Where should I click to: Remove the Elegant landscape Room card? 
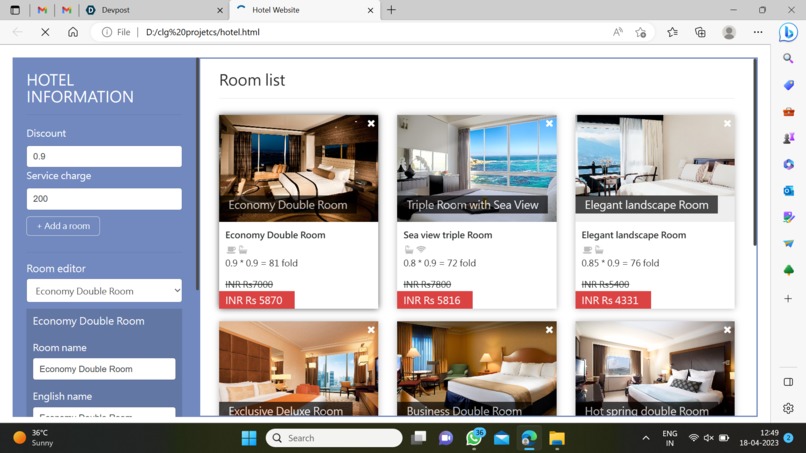tap(727, 123)
